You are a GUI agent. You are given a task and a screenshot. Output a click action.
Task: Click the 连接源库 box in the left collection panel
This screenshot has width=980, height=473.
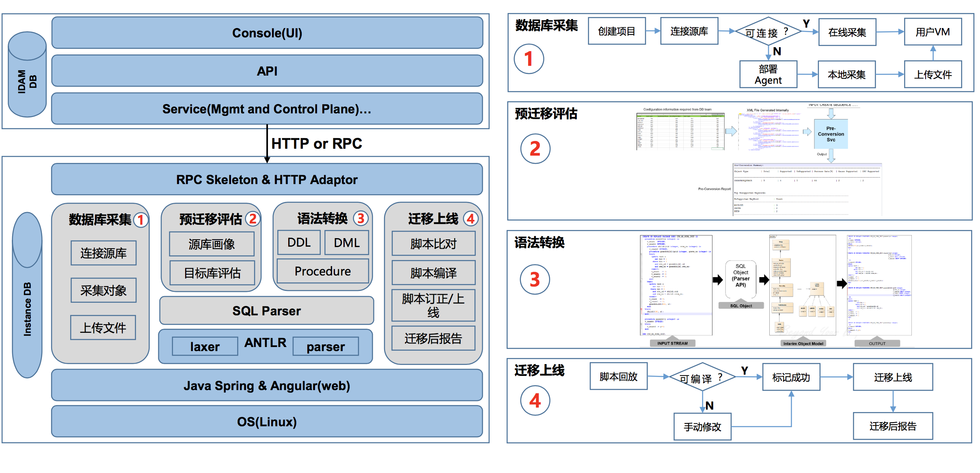coord(104,253)
